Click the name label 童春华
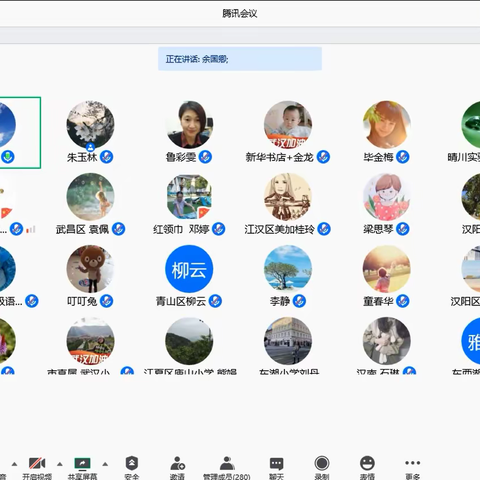This screenshot has width=480, height=480. (378, 301)
